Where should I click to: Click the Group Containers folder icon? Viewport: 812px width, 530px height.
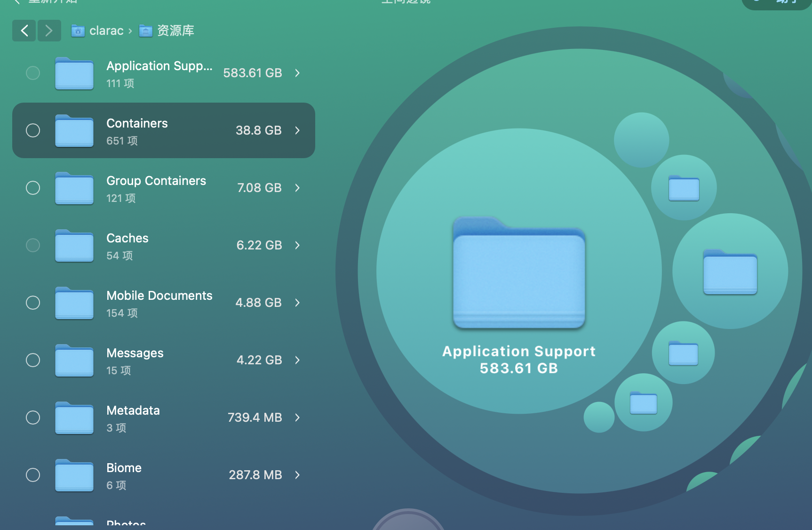coord(74,188)
